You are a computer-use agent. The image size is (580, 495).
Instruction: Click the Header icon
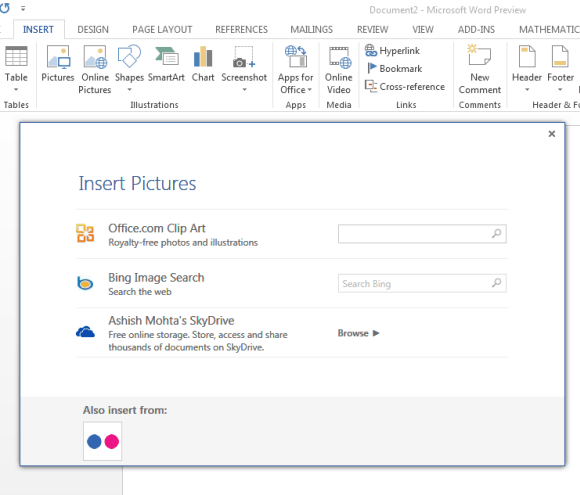point(527,56)
